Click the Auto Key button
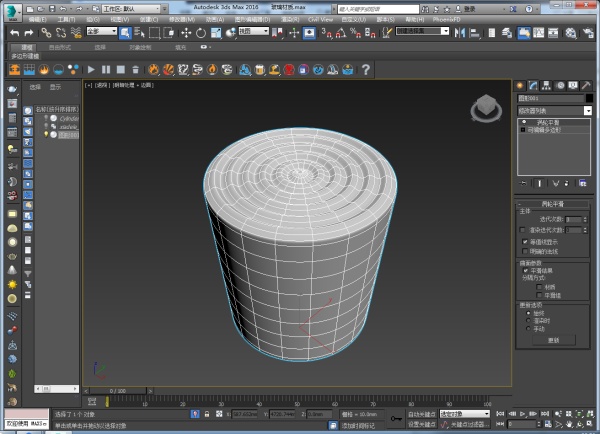The height and width of the screenshot is (434, 600). click(x=422, y=414)
